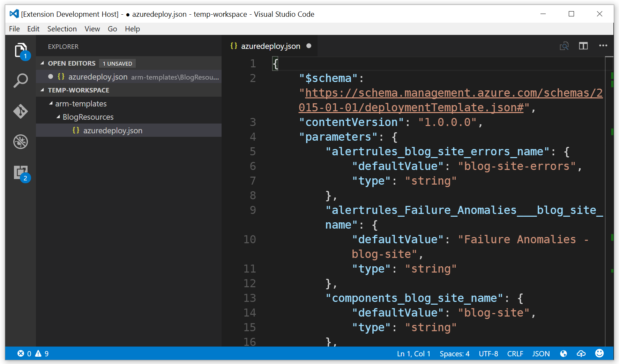Change file encoding UTF-8
The height and width of the screenshot is (364, 619).
pyautogui.click(x=488, y=354)
